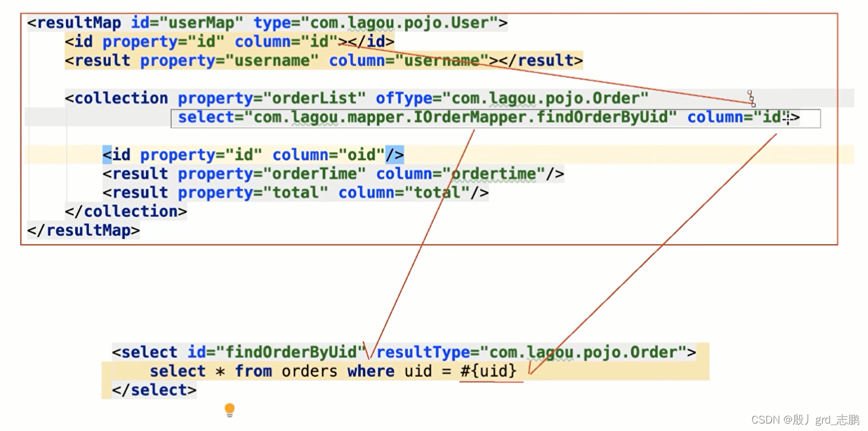Click column="ordertime" attribute value
Image resolution: width=868 pixels, height=431 pixels.
460,174
